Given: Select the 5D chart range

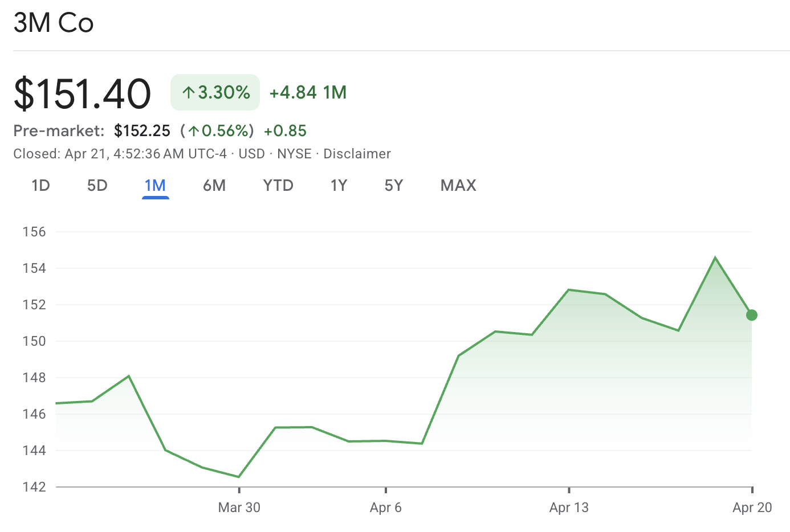Looking at the screenshot, I should coord(97,186).
